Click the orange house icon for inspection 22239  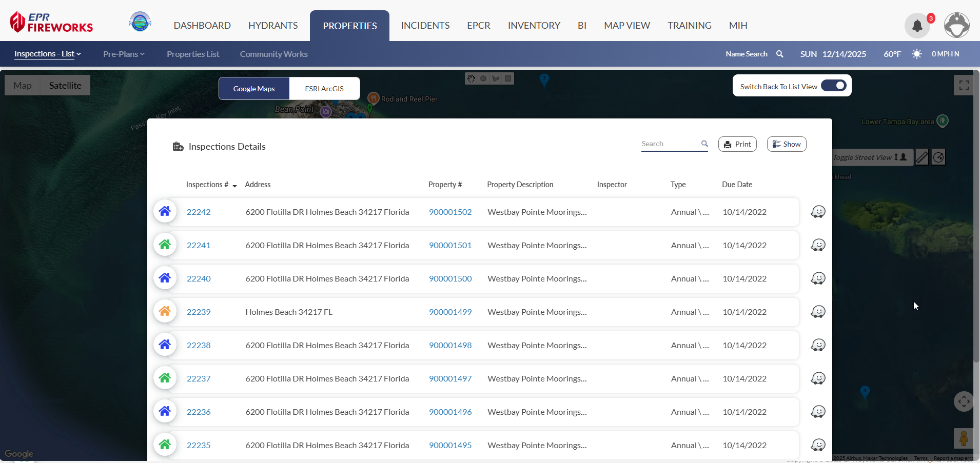click(x=165, y=311)
